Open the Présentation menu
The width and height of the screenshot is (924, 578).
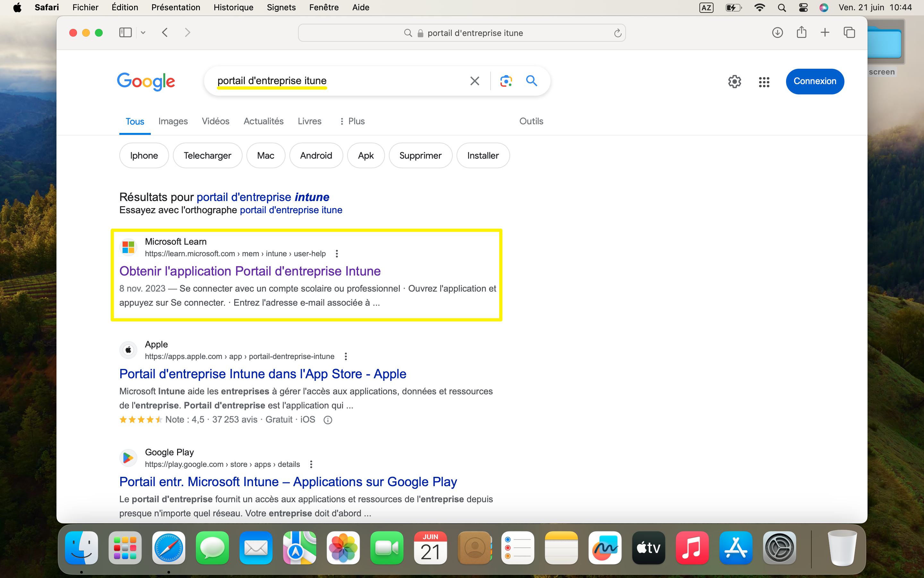coord(175,7)
